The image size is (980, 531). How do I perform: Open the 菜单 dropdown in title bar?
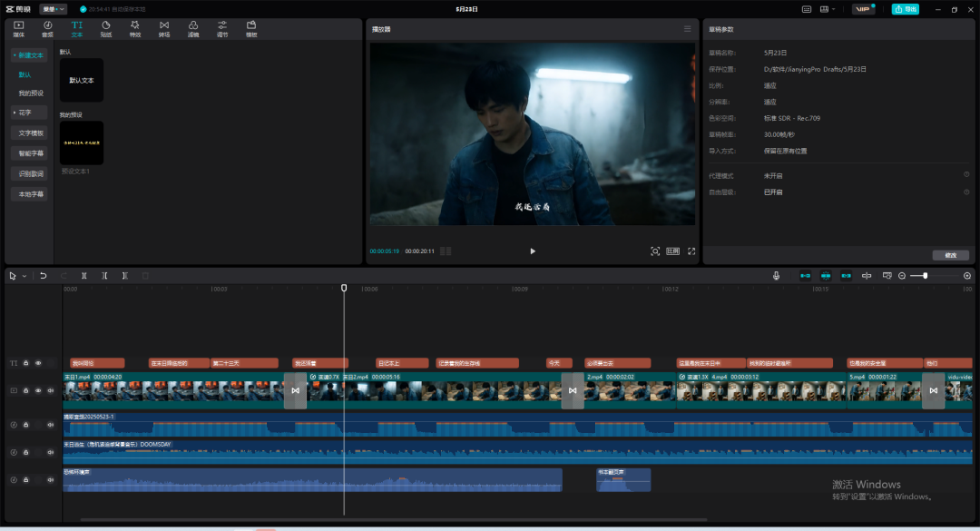[x=54, y=9]
